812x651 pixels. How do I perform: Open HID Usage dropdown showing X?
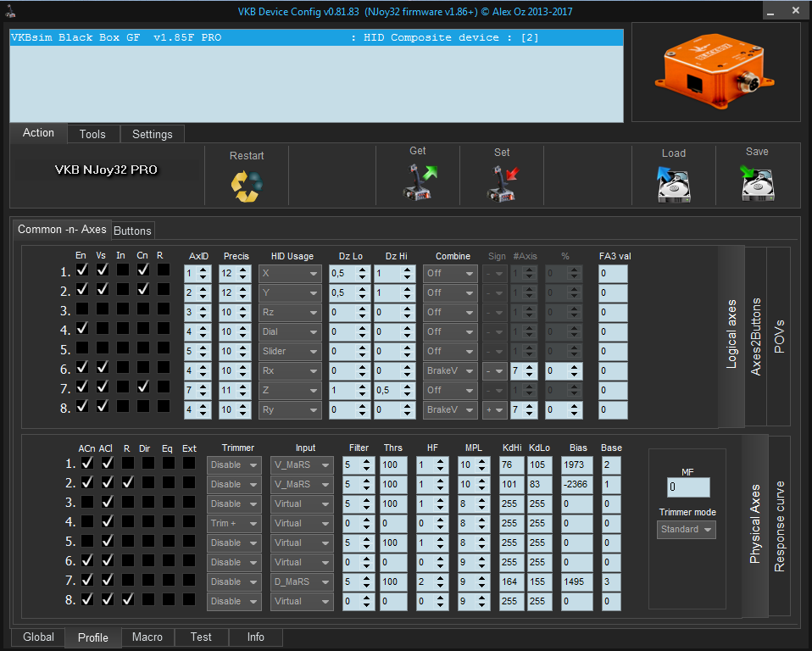click(x=290, y=274)
